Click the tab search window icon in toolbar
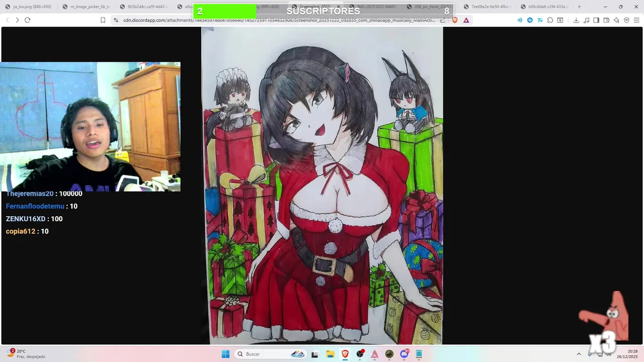Screen dimensions: 644x362 560,20
